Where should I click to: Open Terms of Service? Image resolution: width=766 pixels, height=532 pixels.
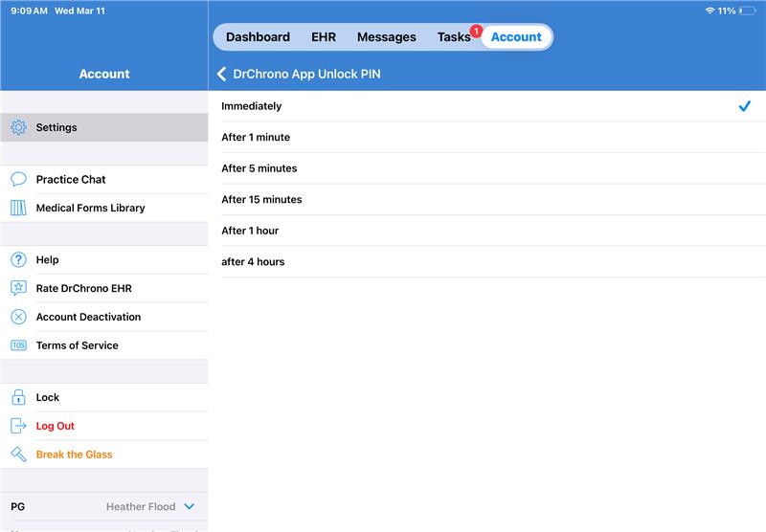tap(104, 345)
